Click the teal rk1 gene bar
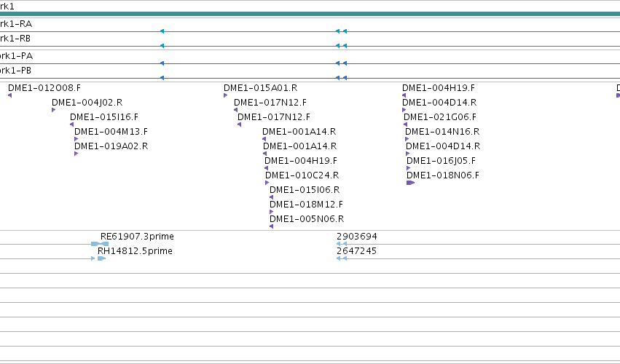Screen dimensions: 620x364 (310, 14)
